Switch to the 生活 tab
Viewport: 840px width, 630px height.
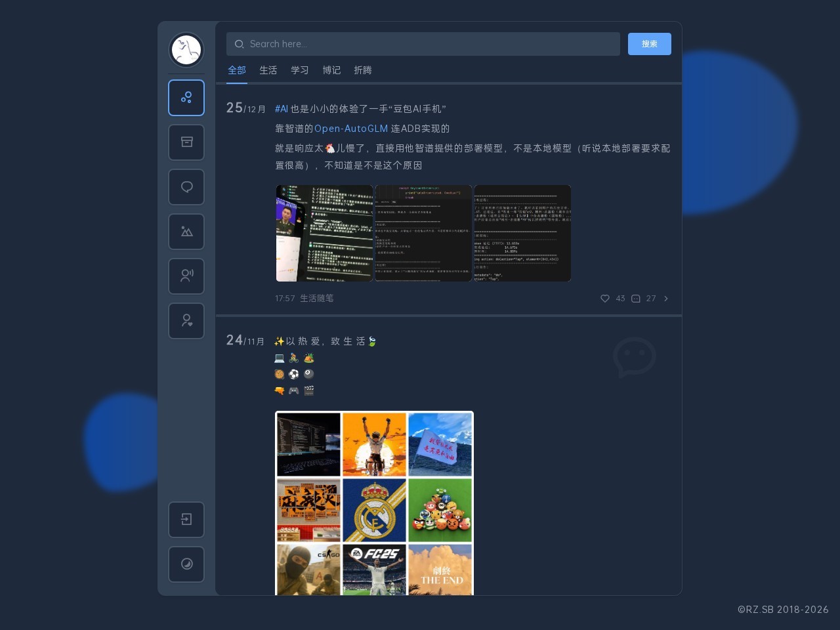[268, 70]
